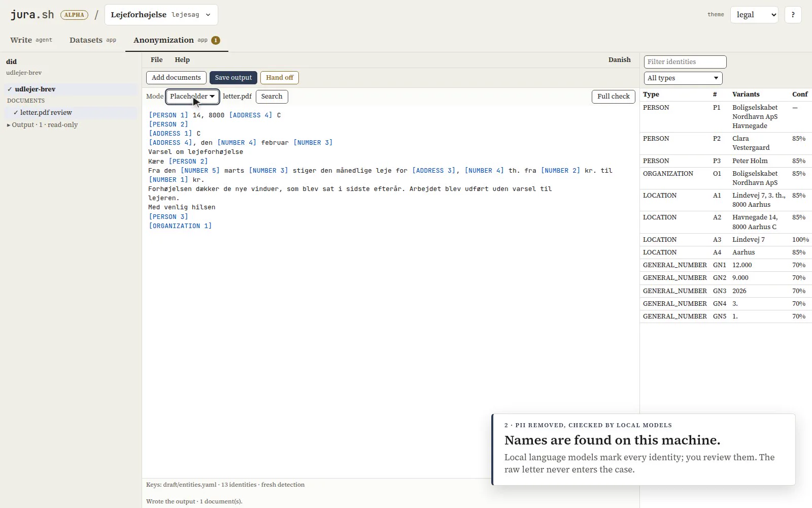
Task: Open the Lejeforhøjelse case dropdown
Action: [161, 15]
